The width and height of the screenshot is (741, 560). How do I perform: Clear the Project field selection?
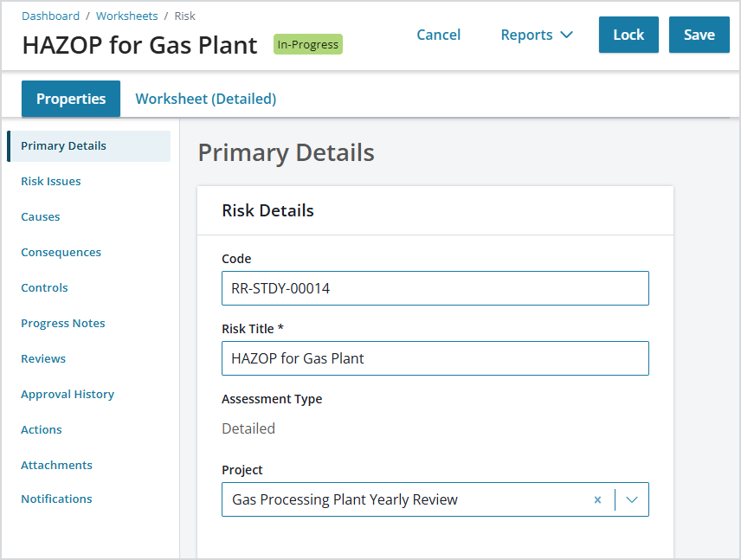(x=597, y=499)
